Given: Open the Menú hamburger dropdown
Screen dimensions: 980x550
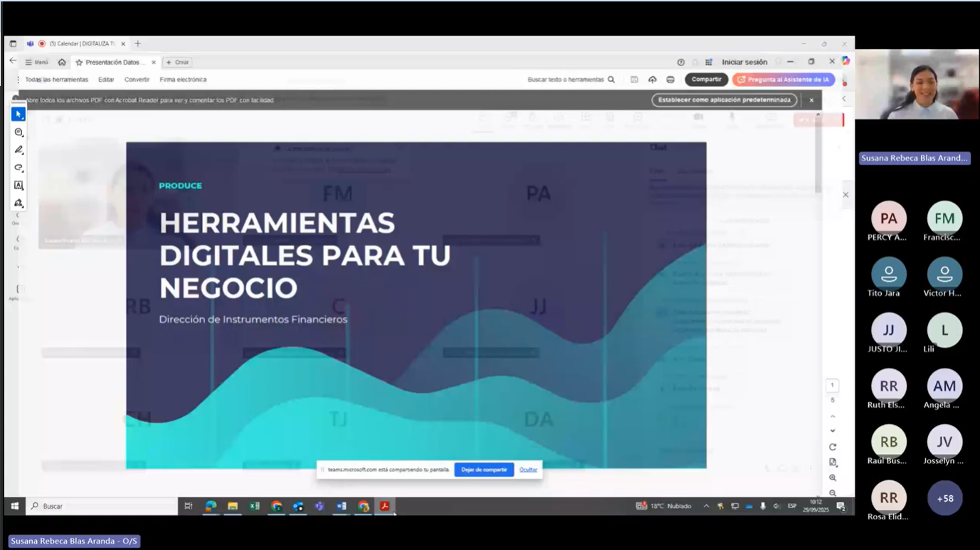Looking at the screenshot, I should click(x=37, y=63).
